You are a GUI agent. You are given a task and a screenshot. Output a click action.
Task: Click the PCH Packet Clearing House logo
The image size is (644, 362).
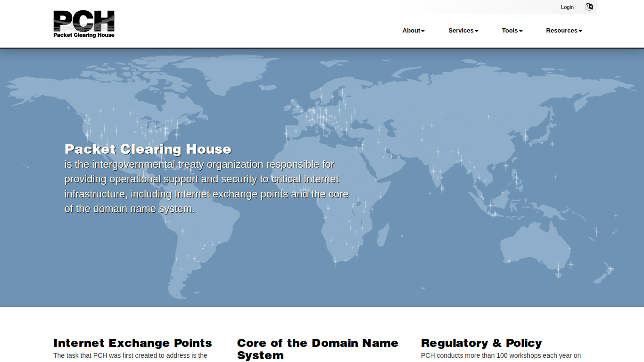pyautogui.click(x=84, y=24)
